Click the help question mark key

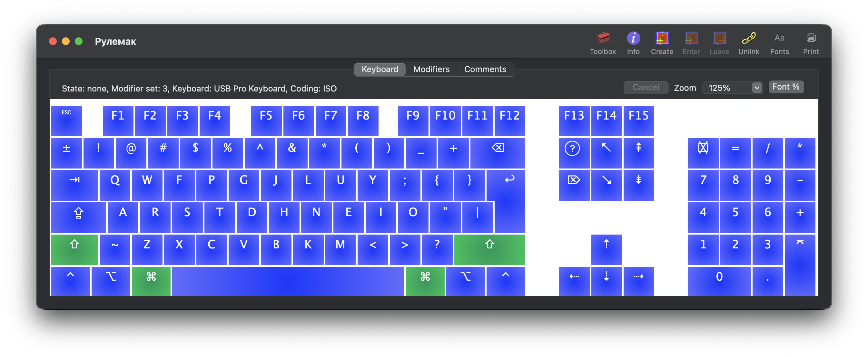[574, 152]
